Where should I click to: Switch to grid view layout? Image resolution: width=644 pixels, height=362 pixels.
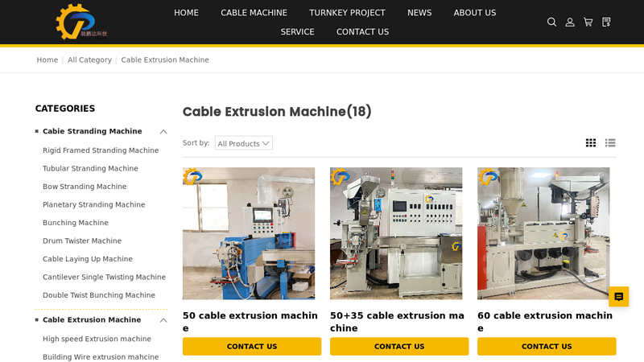(591, 143)
